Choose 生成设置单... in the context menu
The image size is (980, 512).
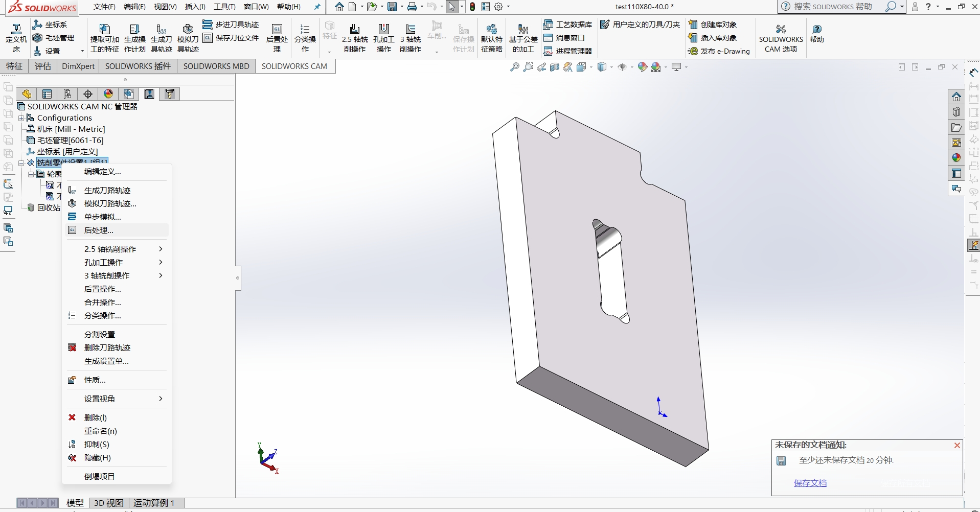(106, 361)
